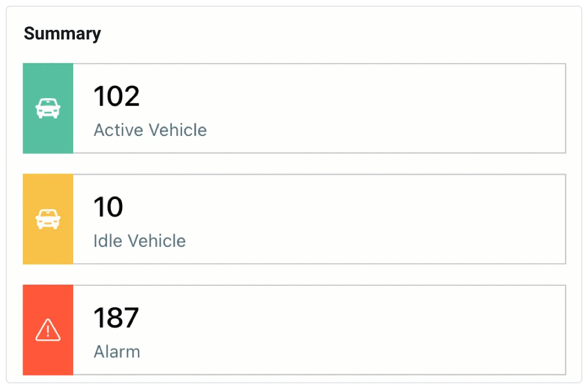The image size is (588, 389).
Task: Select the Alarm summary card
Action: (295, 330)
